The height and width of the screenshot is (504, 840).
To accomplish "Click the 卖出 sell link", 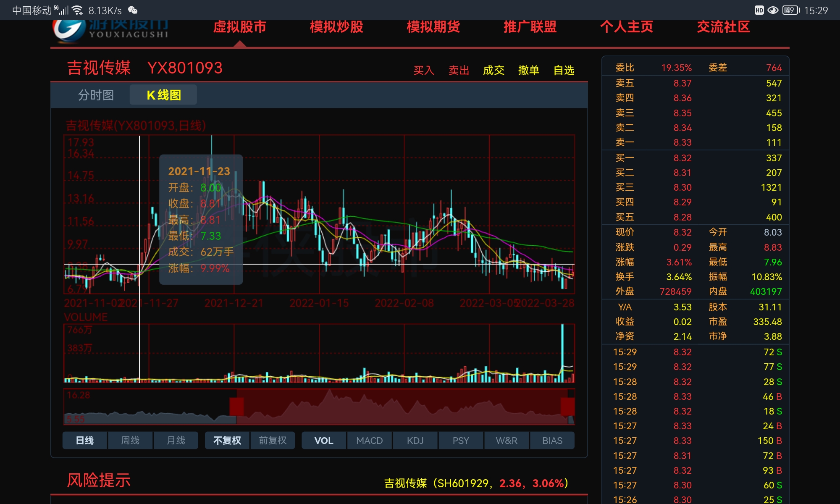I will [459, 70].
